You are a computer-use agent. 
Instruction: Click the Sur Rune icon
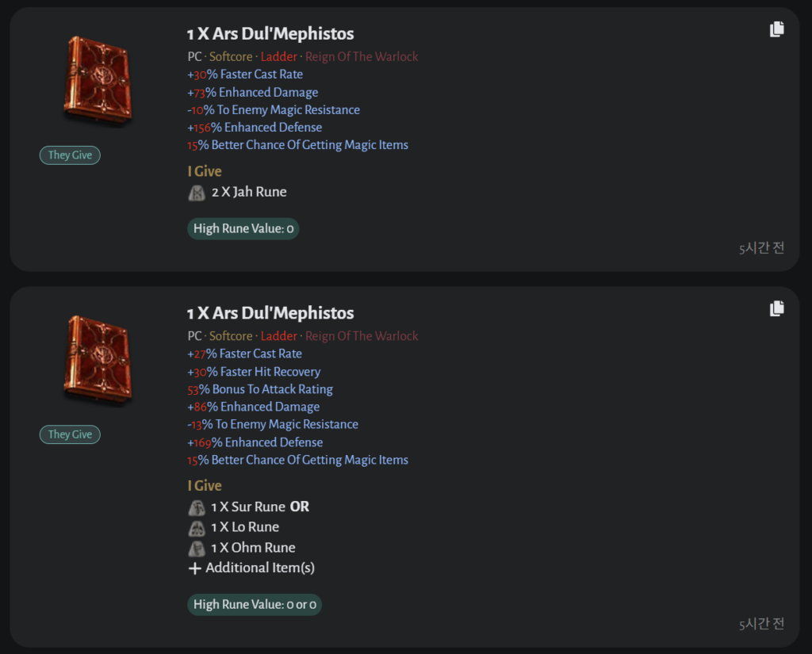tap(197, 507)
